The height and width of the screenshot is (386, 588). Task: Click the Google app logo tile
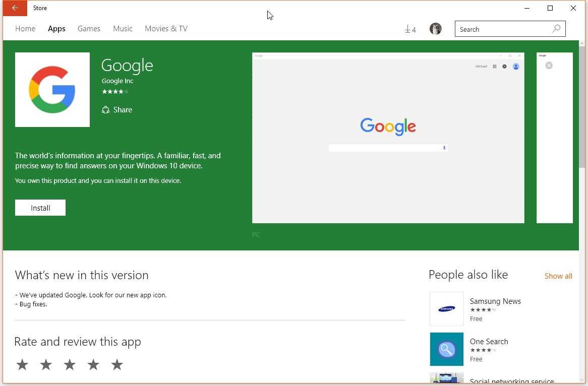click(52, 90)
